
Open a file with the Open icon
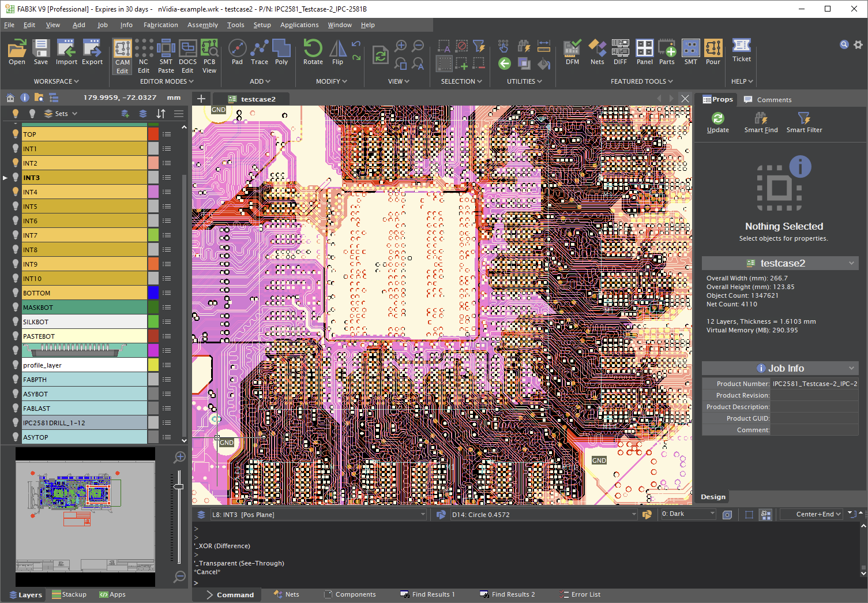coord(17,52)
